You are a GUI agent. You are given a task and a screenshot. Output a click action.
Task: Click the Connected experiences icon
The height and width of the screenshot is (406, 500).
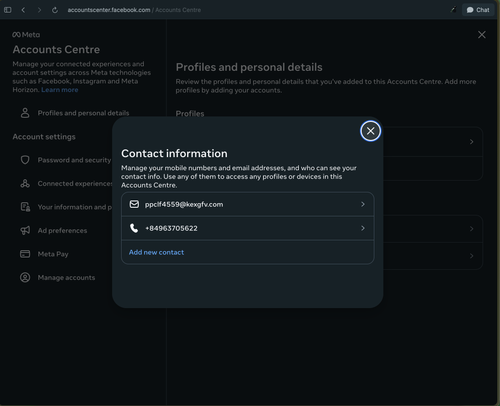click(25, 183)
